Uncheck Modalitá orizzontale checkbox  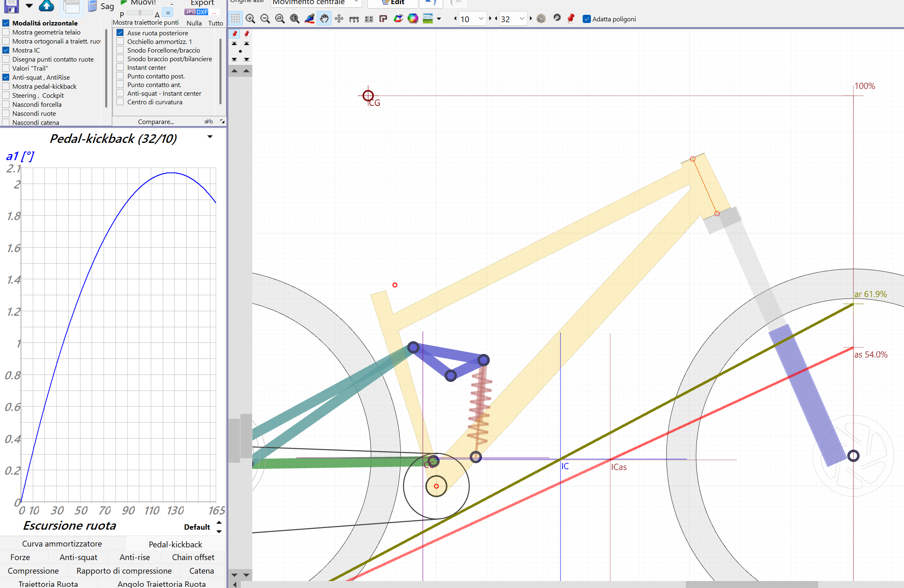(6, 23)
